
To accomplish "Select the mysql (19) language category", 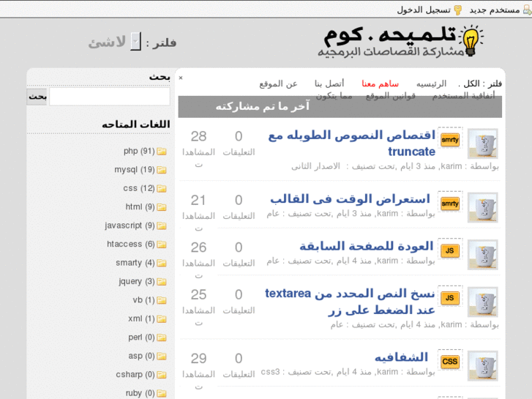I will [x=135, y=170].
